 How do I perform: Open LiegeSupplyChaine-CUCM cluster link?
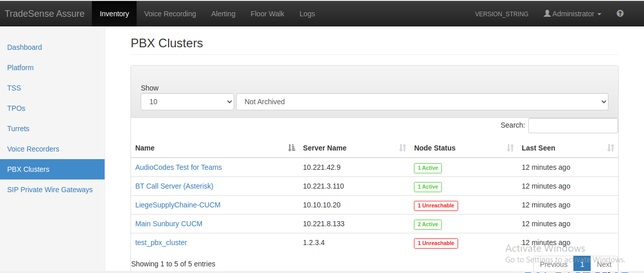click(178, 205)
